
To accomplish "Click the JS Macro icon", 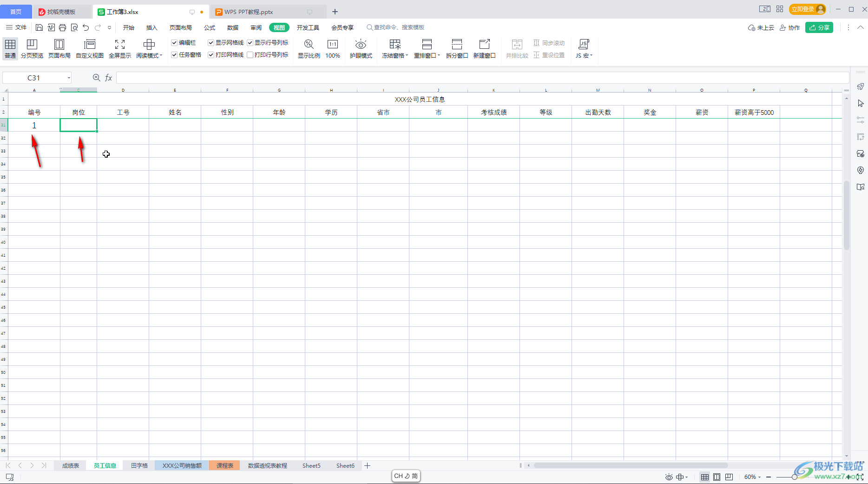I will pos(584,44).
